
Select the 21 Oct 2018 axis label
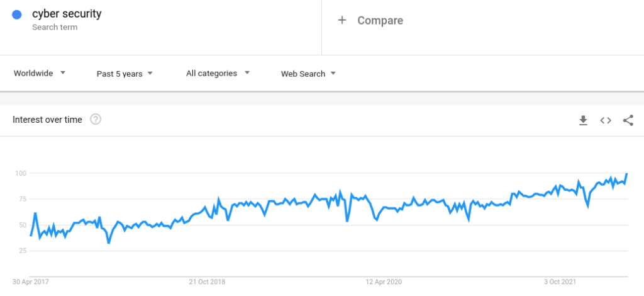point(207,282)
